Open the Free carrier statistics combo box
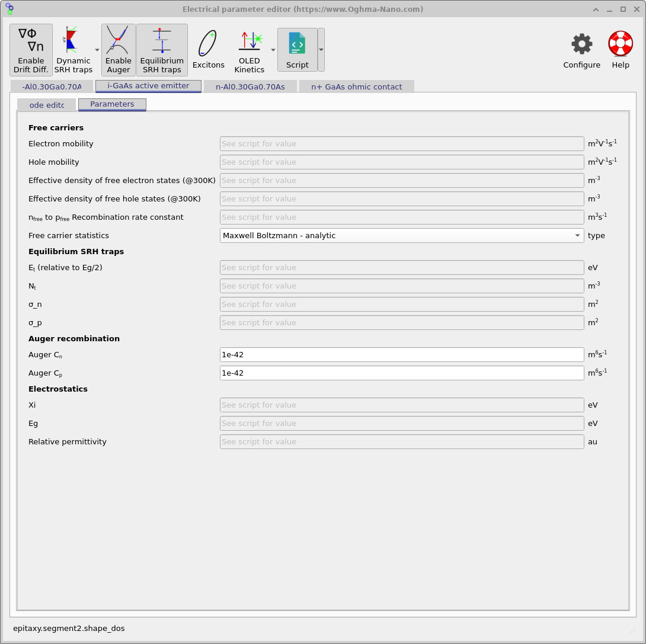The height and width of the screenshot is (644, 646). pyautogui.click(x=402, y=236)
